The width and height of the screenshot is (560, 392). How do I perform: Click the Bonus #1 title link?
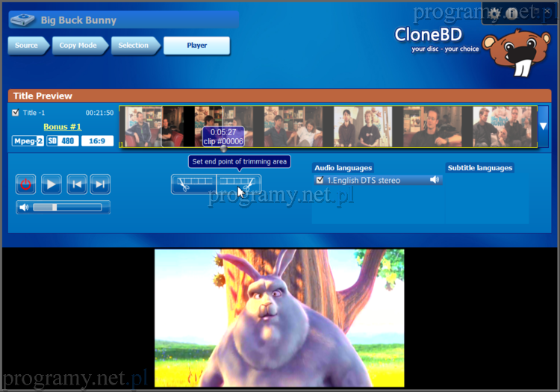click(x=61, y=127)
